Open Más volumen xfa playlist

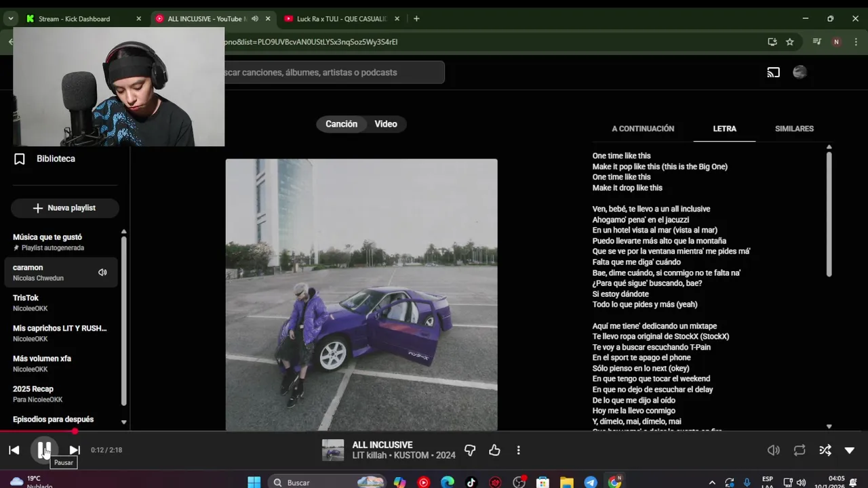point(62,364)
